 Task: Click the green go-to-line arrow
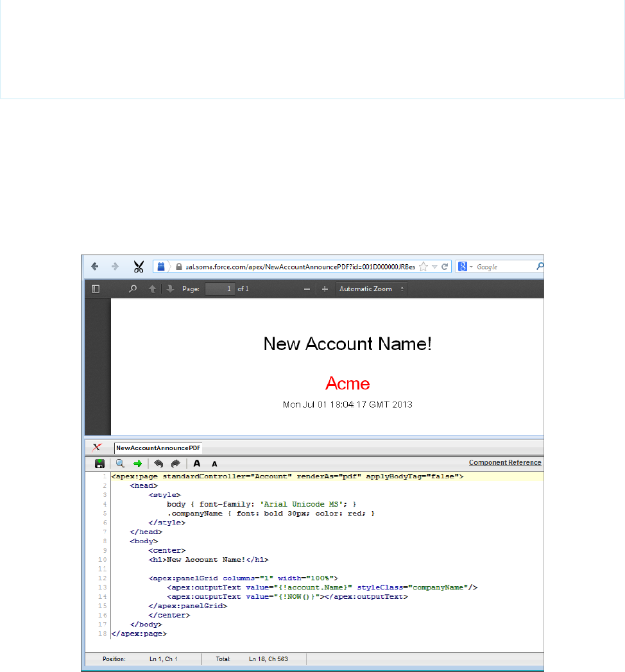point(138,464)
